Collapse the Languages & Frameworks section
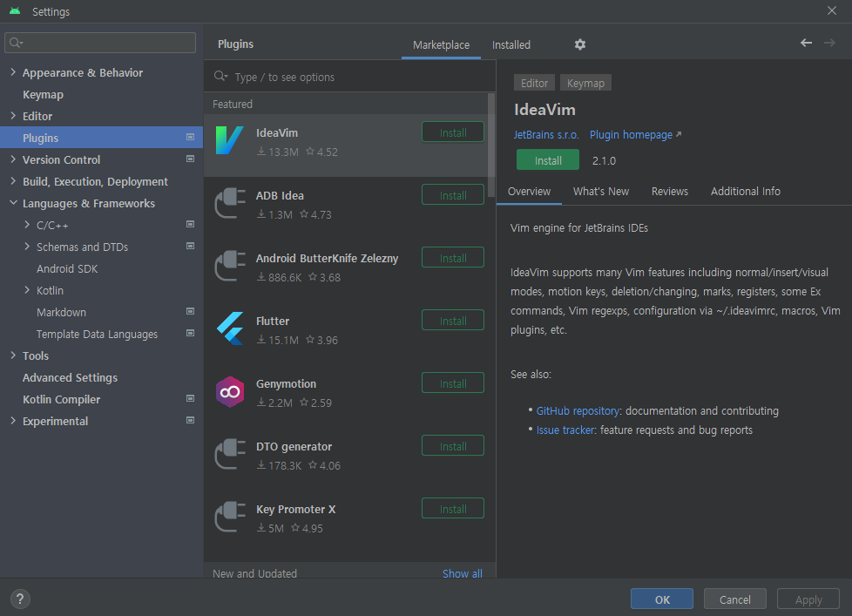 coord(13,203)
